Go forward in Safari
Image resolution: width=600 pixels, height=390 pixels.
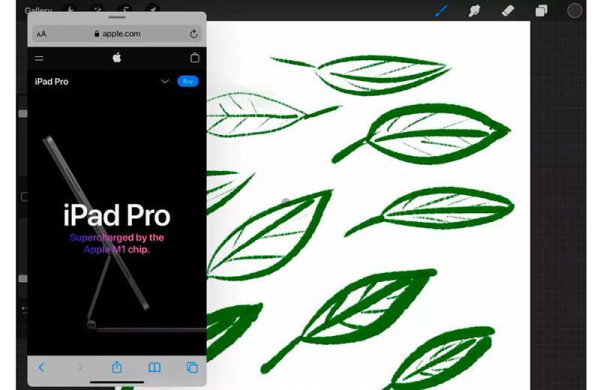(x=79, y=368)
